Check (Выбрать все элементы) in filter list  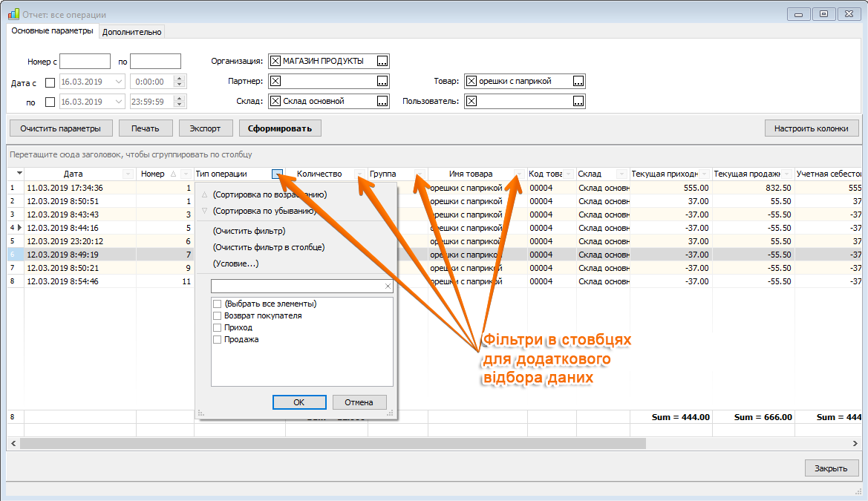217,304
